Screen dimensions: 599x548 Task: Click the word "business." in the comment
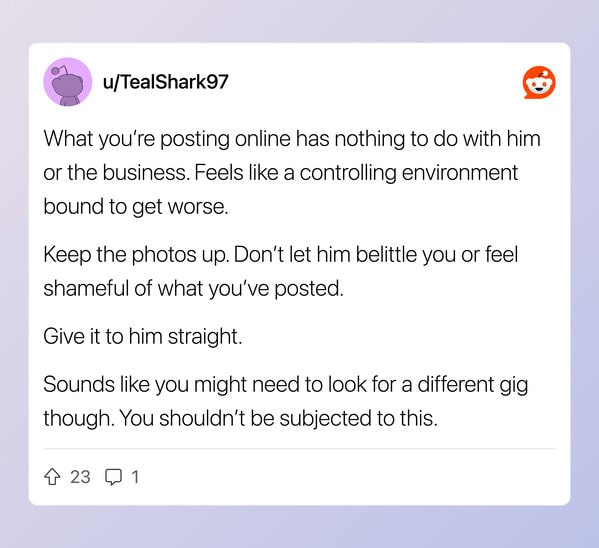pyautogui.click(x=146, y=173)
